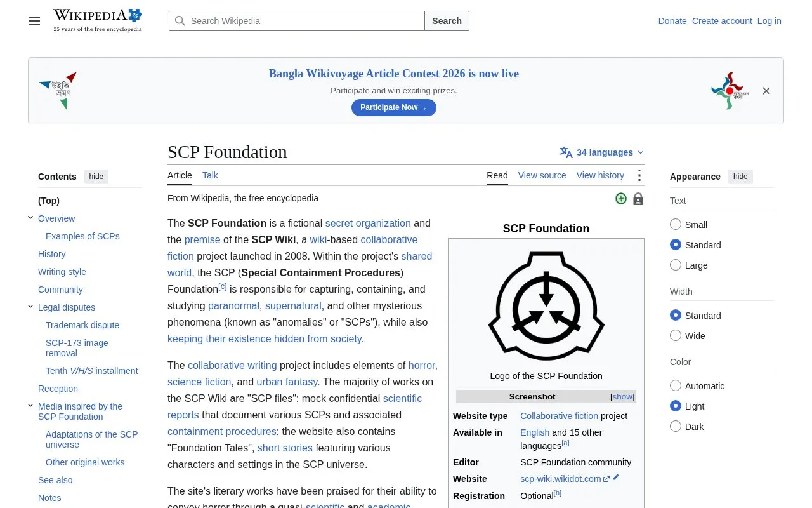812x508 pixels.
Task: Click the green good article plus icon
Action: [621, 199]
